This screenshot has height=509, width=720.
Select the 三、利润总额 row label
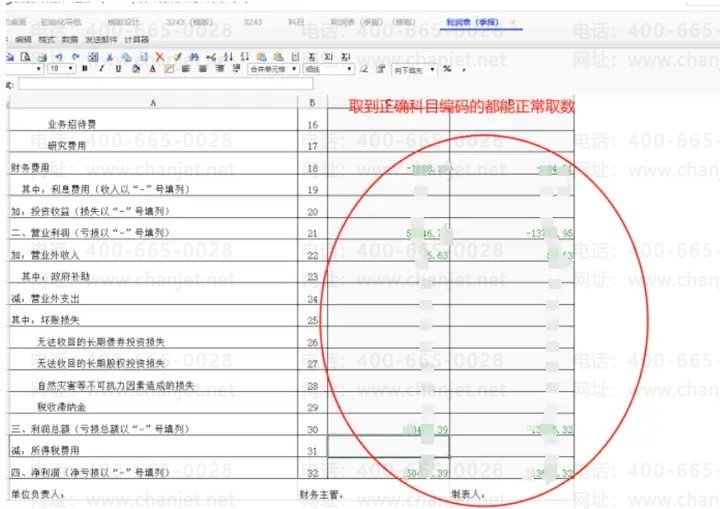coord(100,429)
